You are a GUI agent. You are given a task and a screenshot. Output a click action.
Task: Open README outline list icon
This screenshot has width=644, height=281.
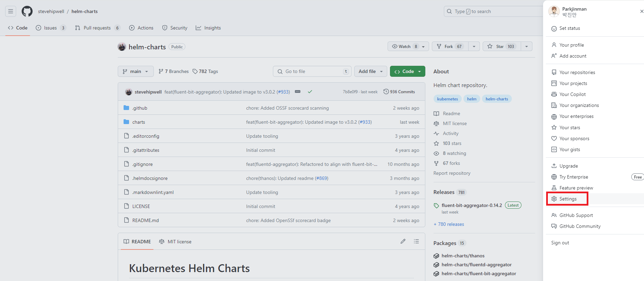point(416,241)
